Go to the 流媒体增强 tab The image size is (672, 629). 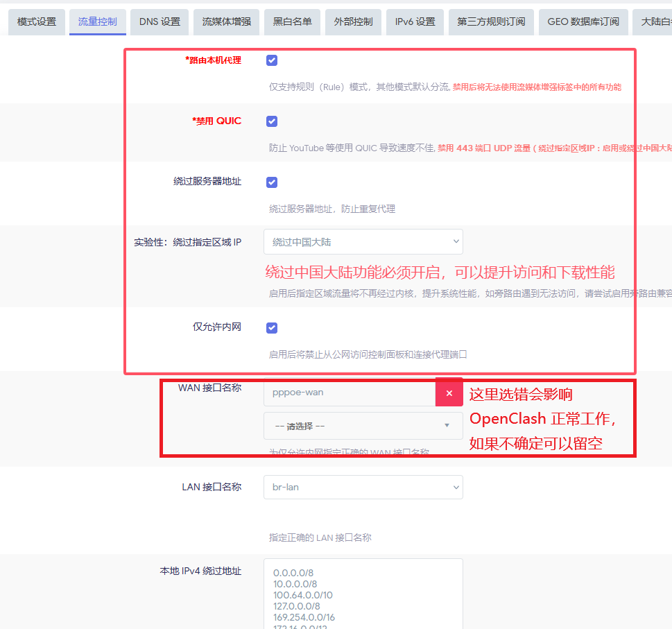pos(226,21)
